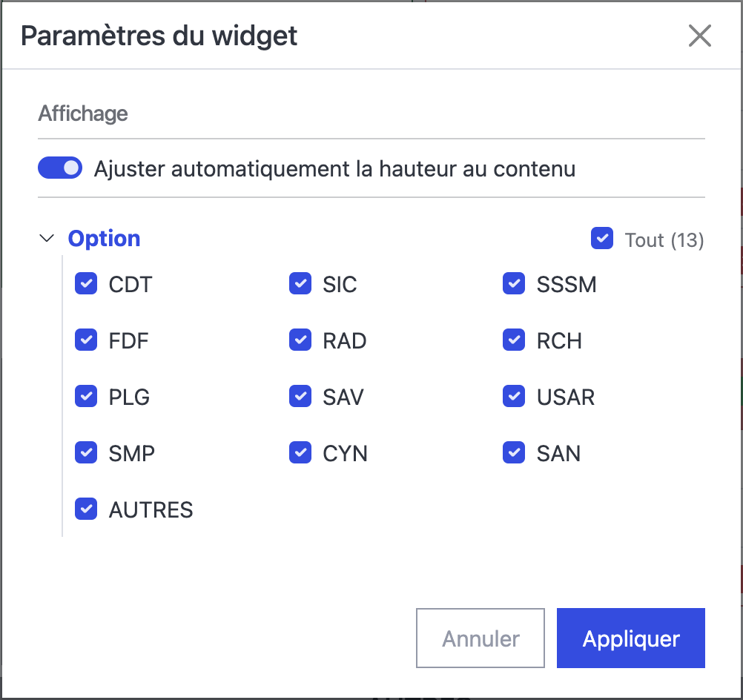Uncheck the SAV option
The height and width of the screenshot is (700, 743).
300,397
